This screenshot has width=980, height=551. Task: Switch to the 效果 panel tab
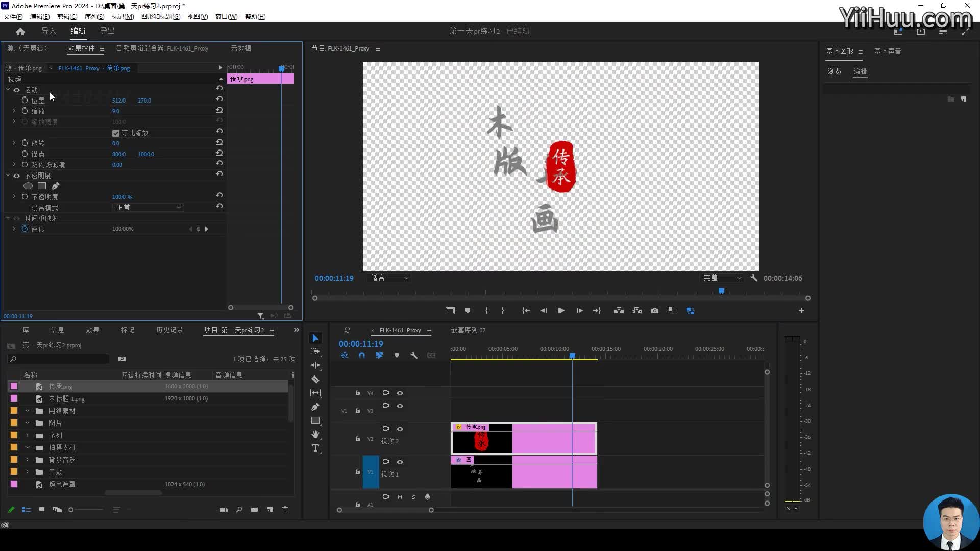click(x=92, y=330)
